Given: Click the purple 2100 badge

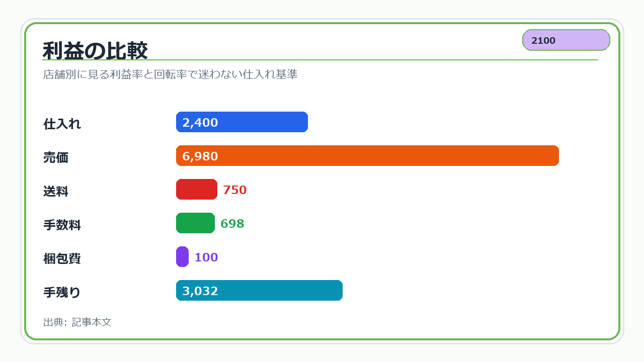Looking at the screenshot, I should click(566, 40).
